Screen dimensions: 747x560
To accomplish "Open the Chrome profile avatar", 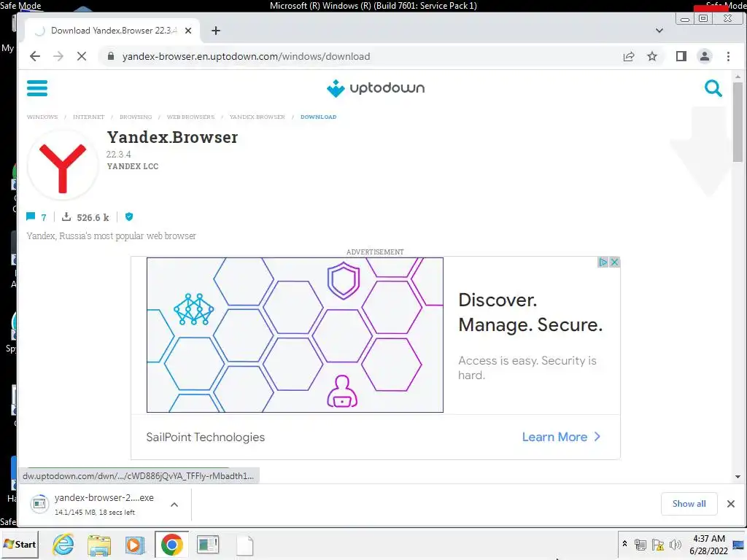I will [704, 56].
